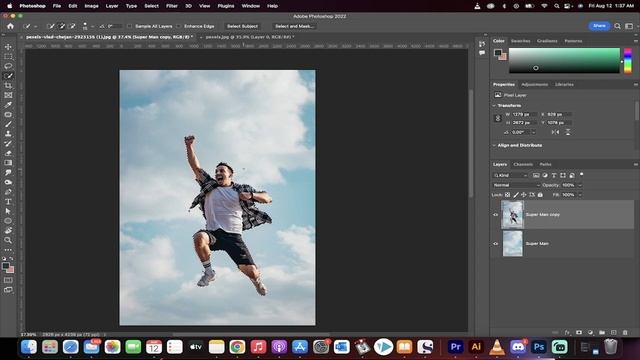640x360 pixels.
Task: Click the Select Subject button
Action: 242,26
